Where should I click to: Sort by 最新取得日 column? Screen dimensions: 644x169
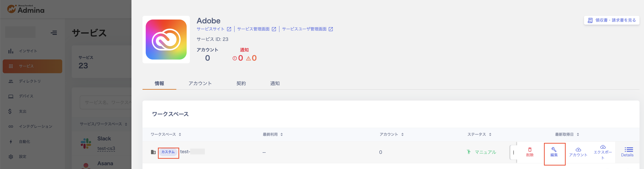[578, 135]
